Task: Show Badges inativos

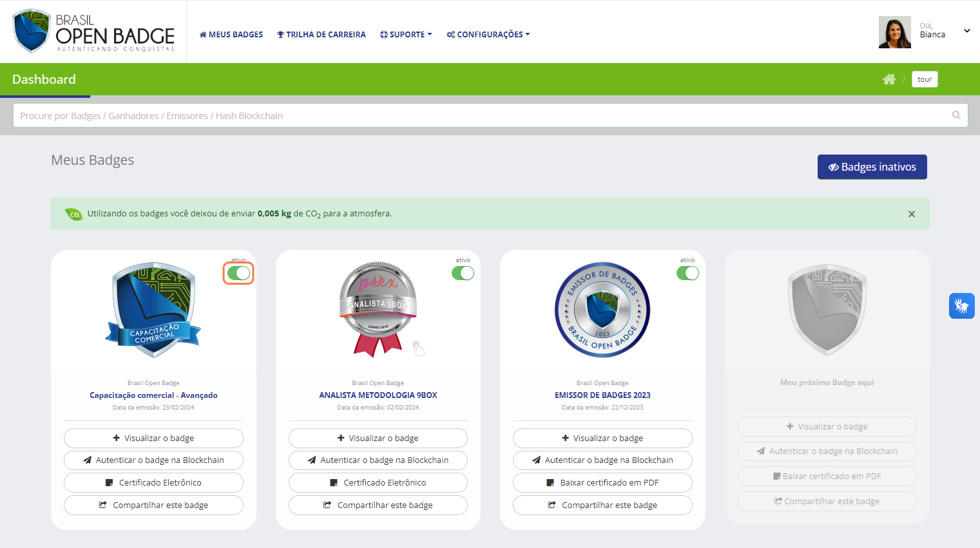Action: point(872,167)
